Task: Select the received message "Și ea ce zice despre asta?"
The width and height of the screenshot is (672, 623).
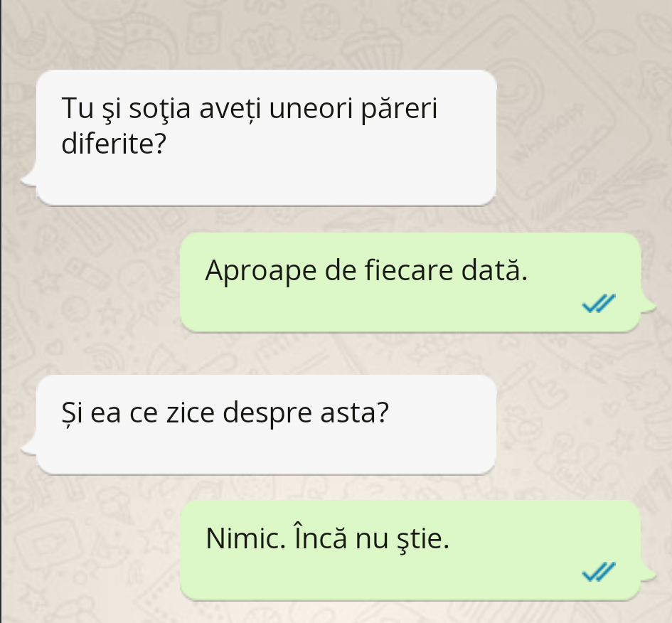Action: click(266, 425)
